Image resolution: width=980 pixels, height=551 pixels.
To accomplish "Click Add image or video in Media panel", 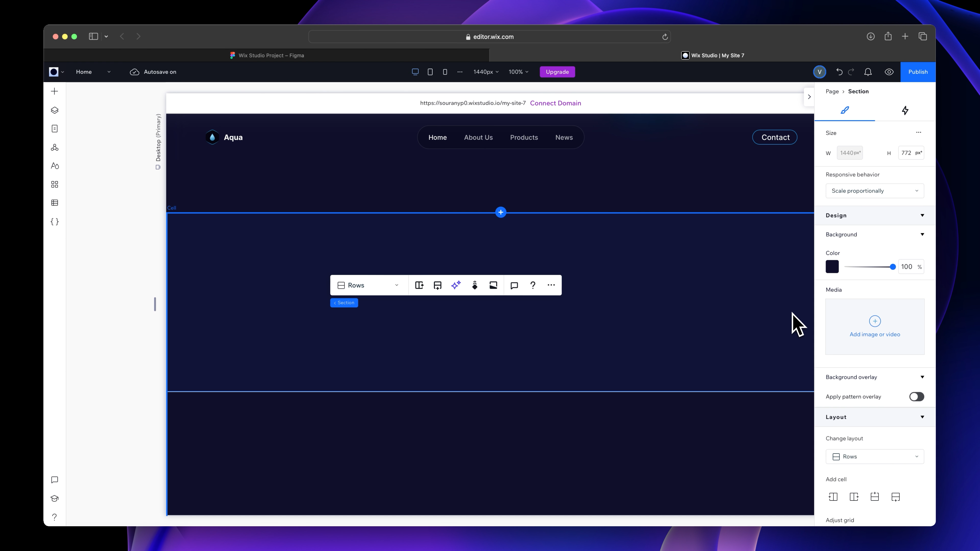I will point(875,326).
